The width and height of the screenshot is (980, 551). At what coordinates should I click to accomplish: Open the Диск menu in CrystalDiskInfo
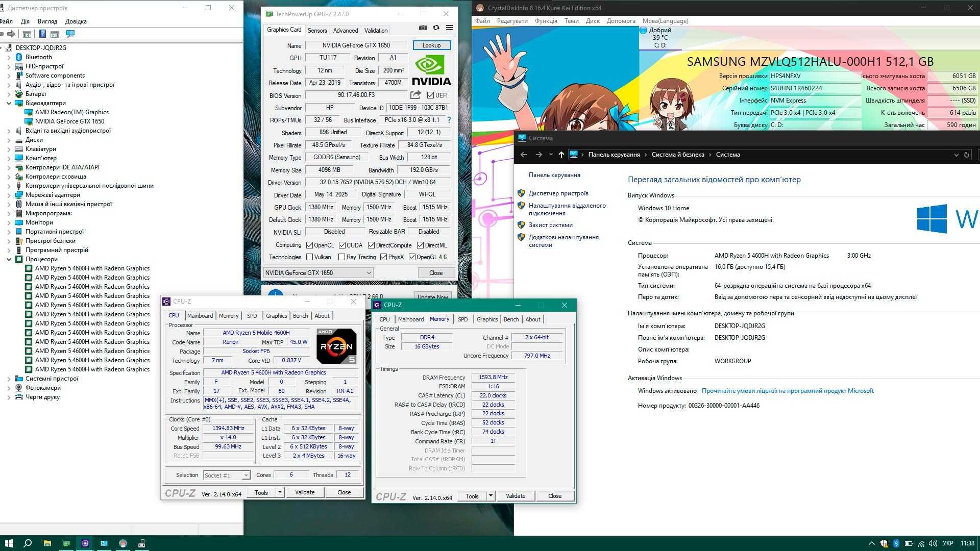coord(592,21)
